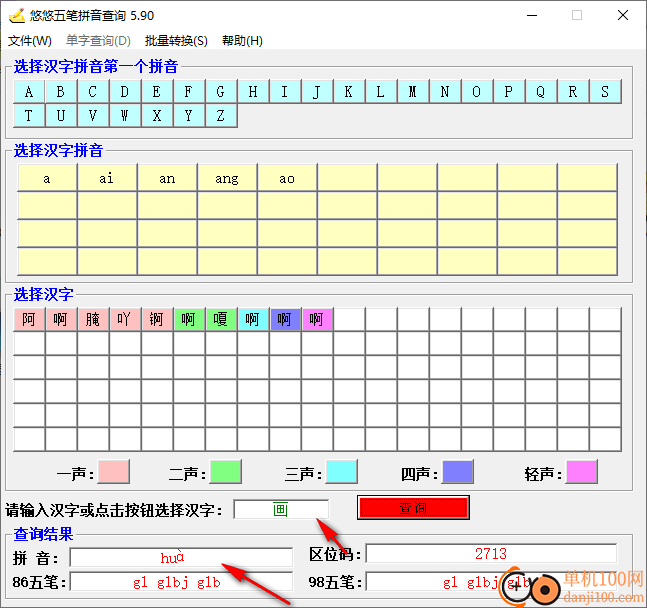Select pinyin first letter X
647x608 pixels.
click(x=157, y=116)
